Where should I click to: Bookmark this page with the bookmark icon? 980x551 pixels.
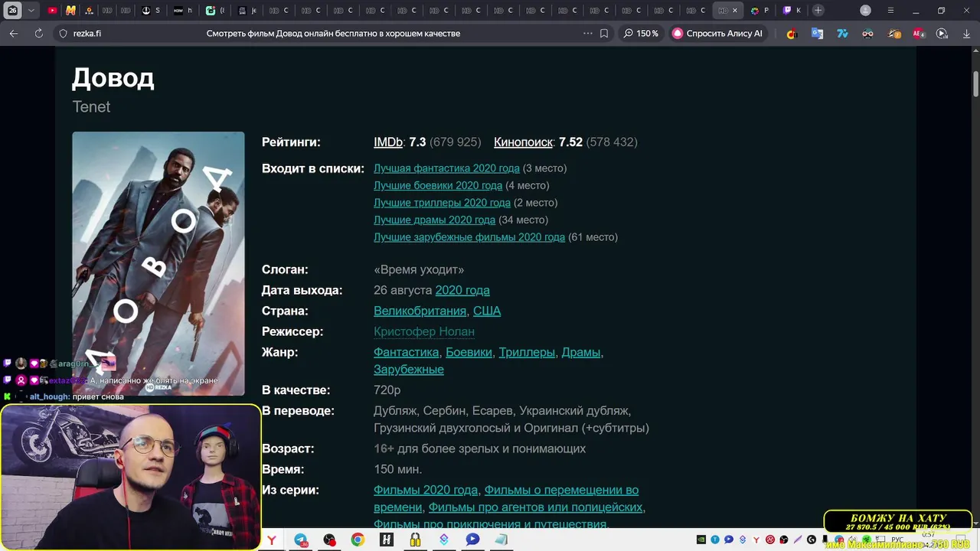click(604, 34)
